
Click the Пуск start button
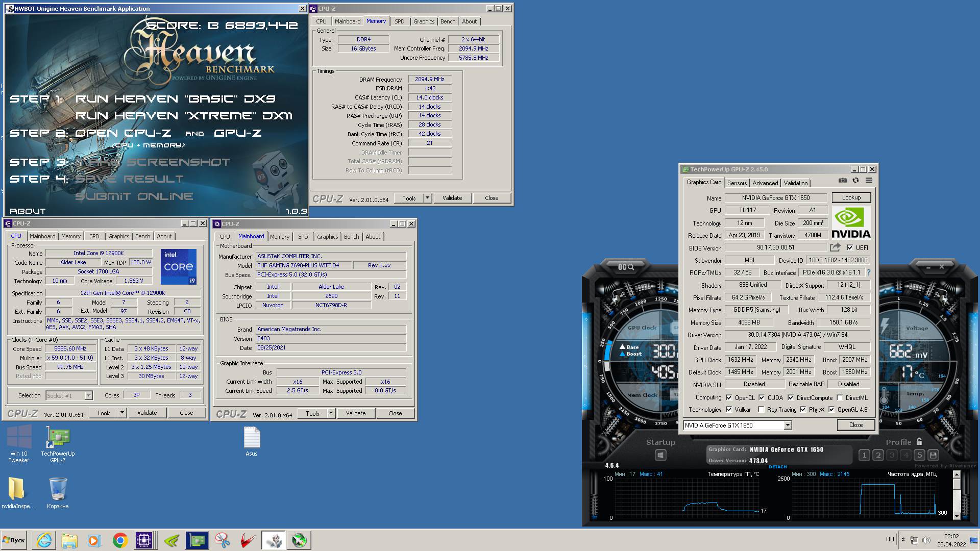pos(14,540)
